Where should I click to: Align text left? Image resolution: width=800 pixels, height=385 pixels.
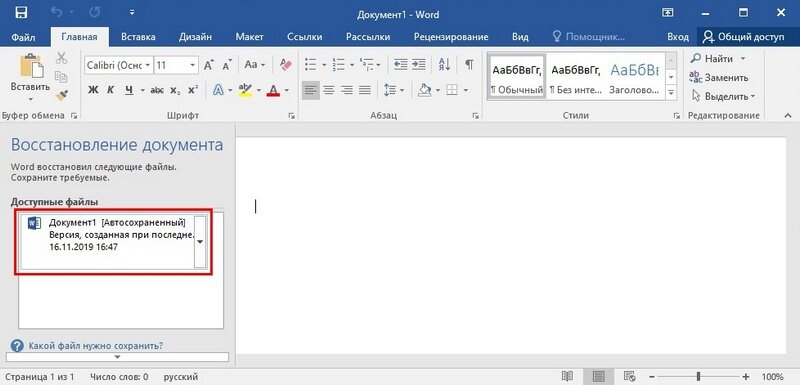coord(310,90)
